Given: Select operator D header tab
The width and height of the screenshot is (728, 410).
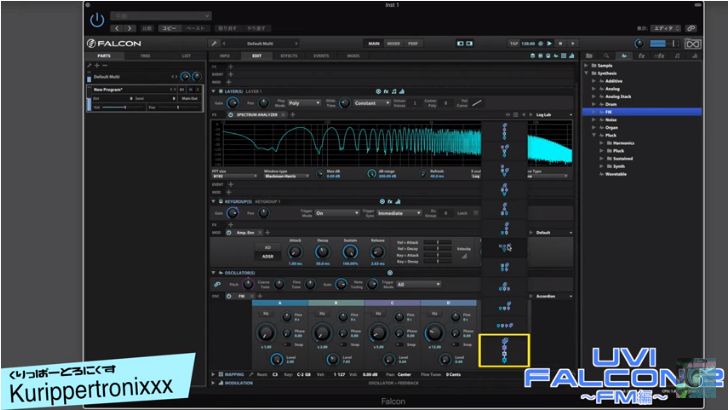Looking at the screenshot, I should coord(448,303).
